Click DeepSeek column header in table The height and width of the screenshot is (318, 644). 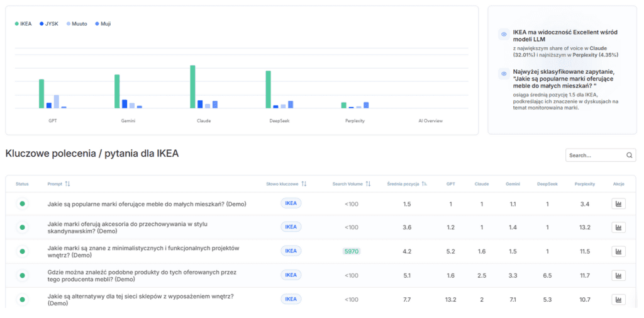547,184
